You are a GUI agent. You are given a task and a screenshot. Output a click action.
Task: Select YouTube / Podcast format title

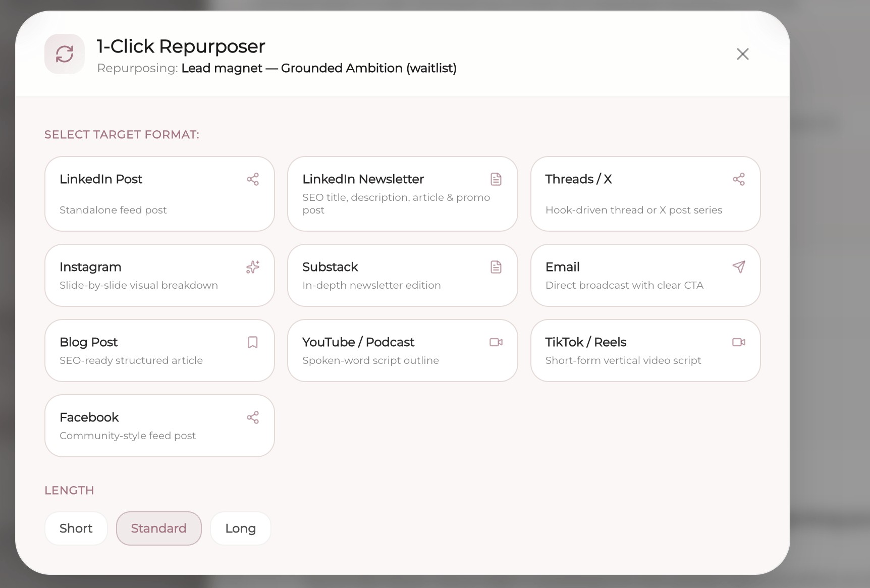(x=358, y=342)
